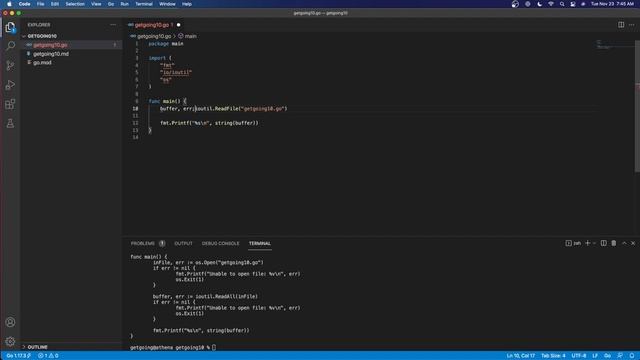This screenshot has height=360, width=640.
Task: Click Ln 10, Col 17 status item
Action: coord(520,356)
